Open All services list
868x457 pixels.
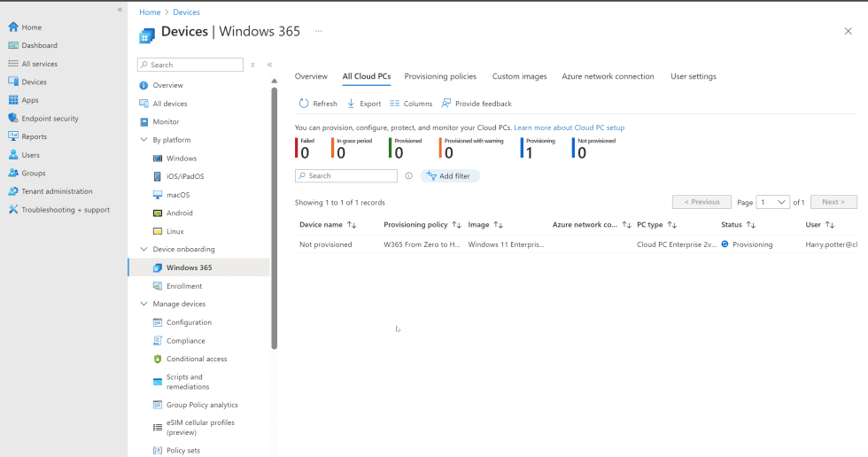point(33,64)
